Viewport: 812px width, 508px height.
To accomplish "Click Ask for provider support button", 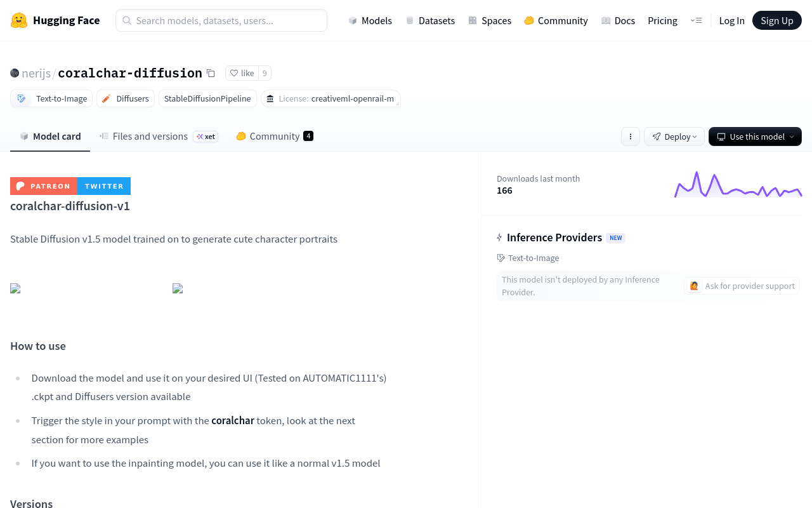I will [742, 286].
